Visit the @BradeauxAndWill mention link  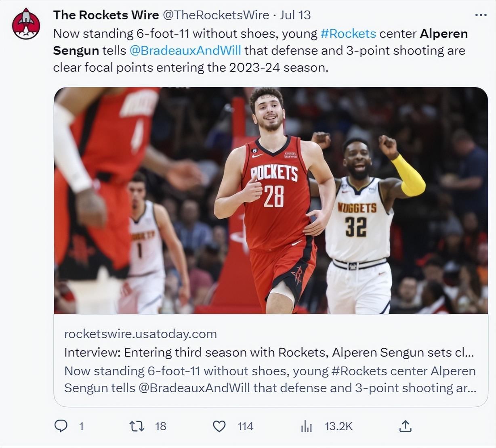tap(185, 50)
